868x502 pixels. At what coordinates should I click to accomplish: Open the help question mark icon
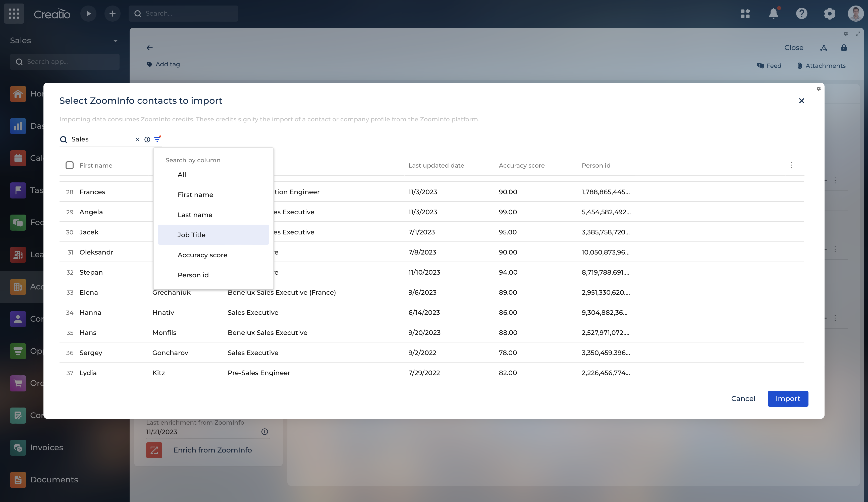click(x=801, y=13)
